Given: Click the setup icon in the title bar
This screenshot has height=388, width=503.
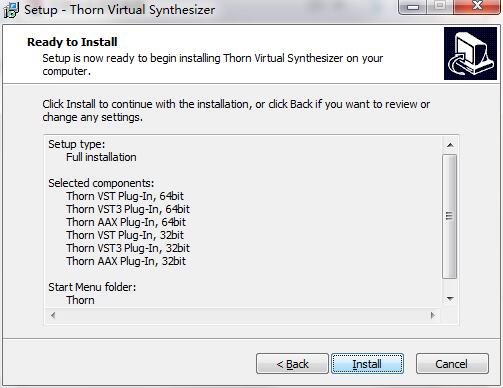Looking at the screenshot, I should point(11,10).
